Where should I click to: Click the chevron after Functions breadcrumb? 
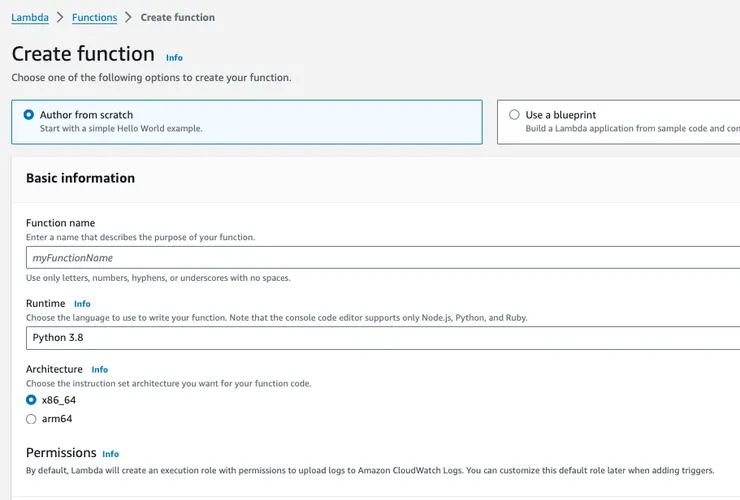[x=129, y=17]
